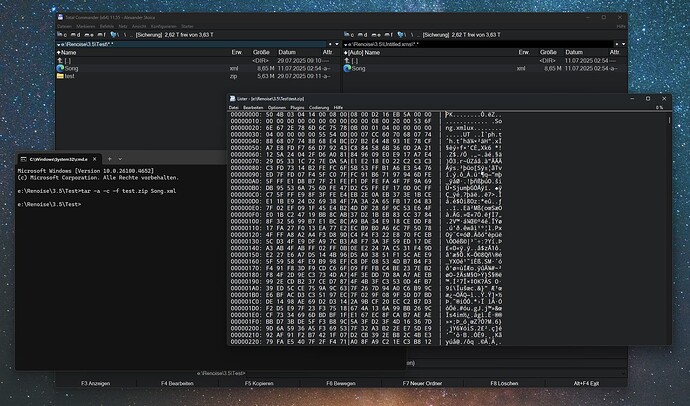Click F5 Kopieren button

pos(259,383)
